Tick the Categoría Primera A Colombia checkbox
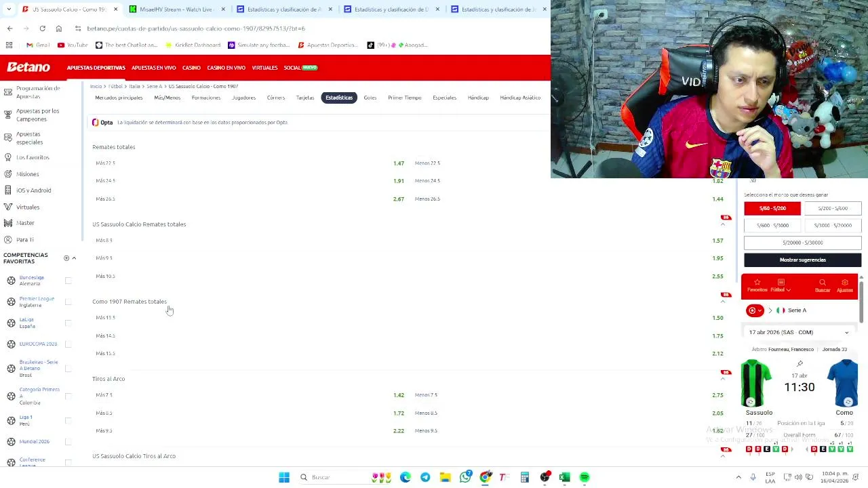The image size is (868, 488). [x=68, y=396]
